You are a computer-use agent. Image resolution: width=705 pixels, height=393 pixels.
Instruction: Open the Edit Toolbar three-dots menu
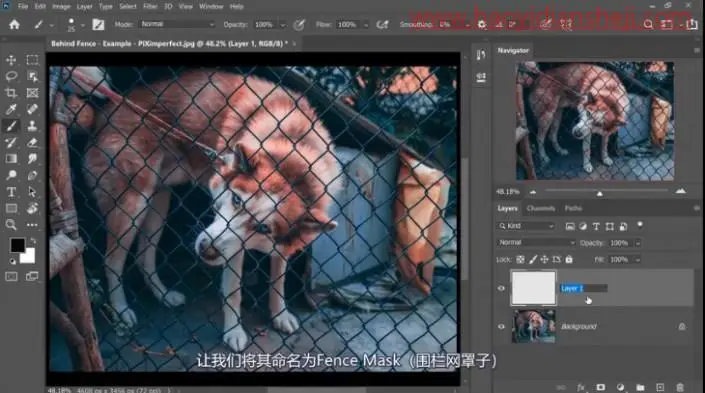pos(32,224)
